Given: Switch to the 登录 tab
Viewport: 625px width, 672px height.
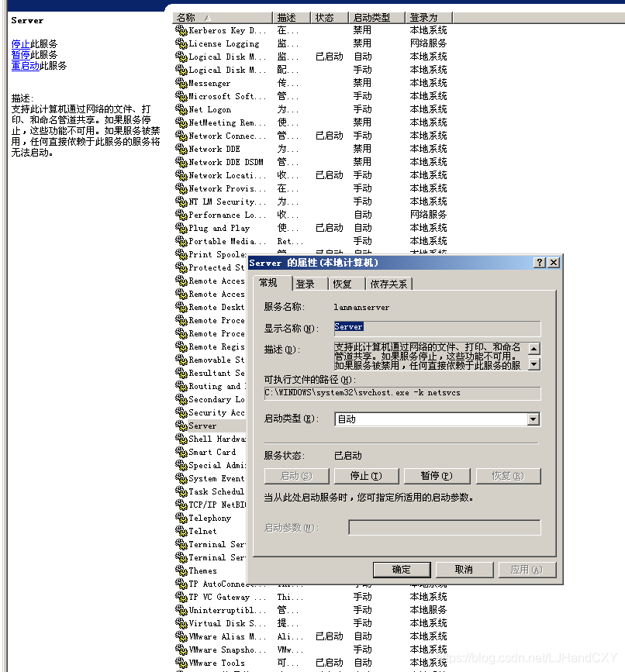Looking at the screenshot, I should click(308, 283).
